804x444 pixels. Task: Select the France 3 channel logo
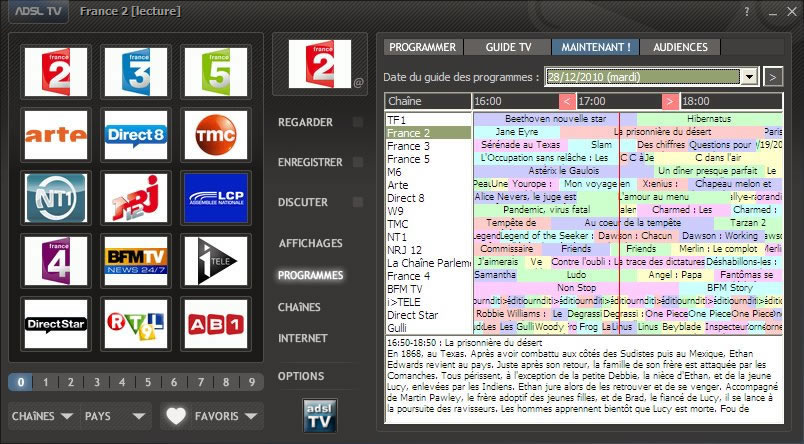(136, 72)
